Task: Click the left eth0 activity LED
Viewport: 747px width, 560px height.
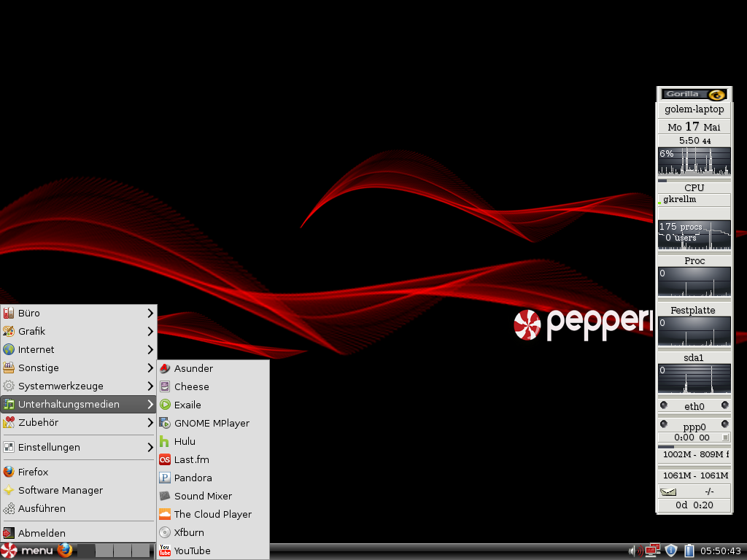Action: [x=664, y=405]
